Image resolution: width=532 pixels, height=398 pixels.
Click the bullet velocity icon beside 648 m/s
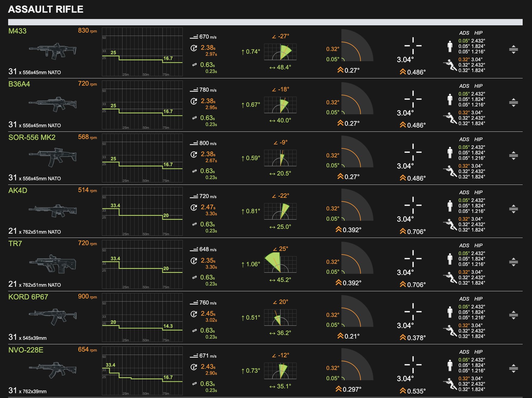click(194, 250)
